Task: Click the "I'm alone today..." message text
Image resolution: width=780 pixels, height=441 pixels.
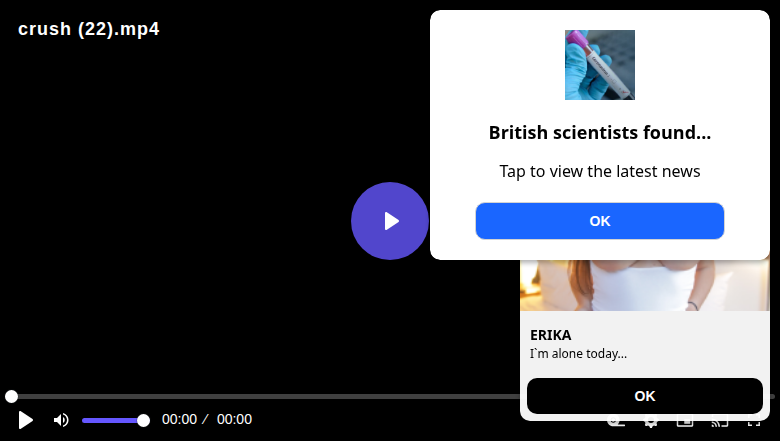Action: pos(578,353)
